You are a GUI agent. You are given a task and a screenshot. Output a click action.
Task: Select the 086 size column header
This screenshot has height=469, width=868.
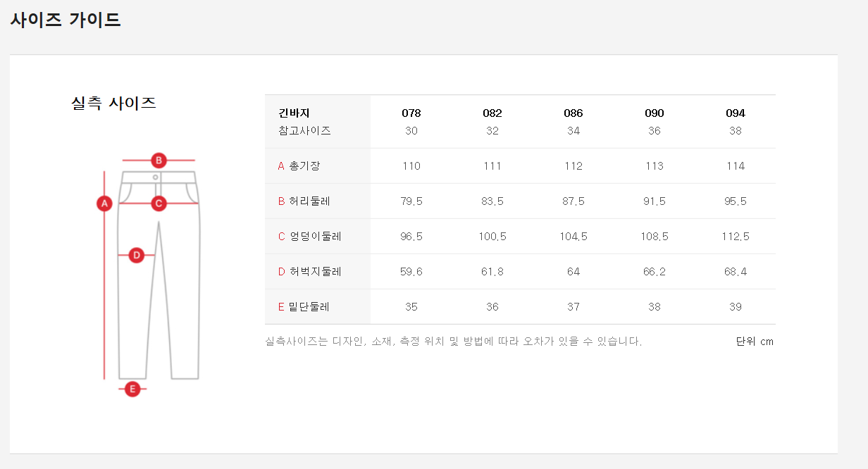pyautogui.click(x=573, y=113)
